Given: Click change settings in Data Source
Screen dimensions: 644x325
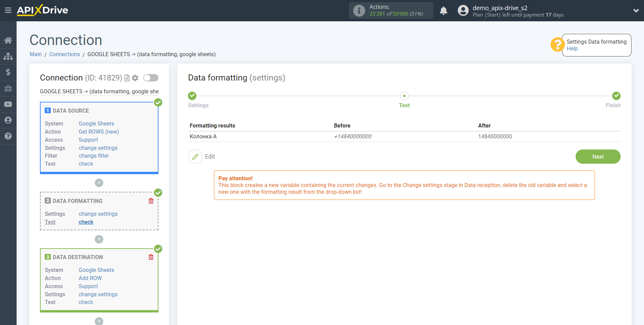Looking at the screenshot, I should click(98, 148).
